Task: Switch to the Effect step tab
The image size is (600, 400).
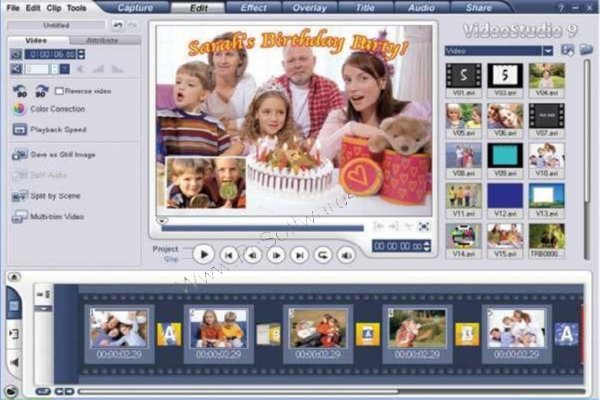Action: 253,8
